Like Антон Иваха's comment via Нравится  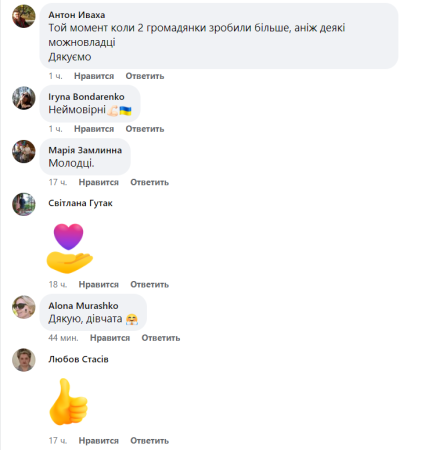tap(94, 76)
